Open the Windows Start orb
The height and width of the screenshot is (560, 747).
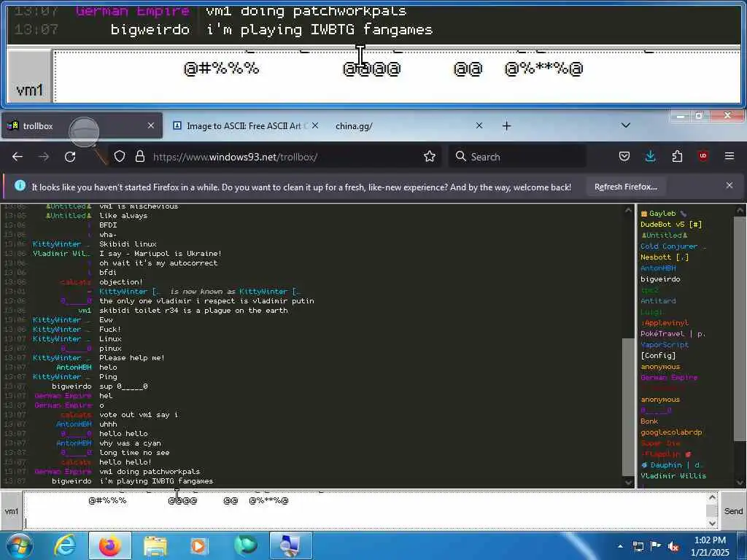pyautogui.click(x=19, y=546)
